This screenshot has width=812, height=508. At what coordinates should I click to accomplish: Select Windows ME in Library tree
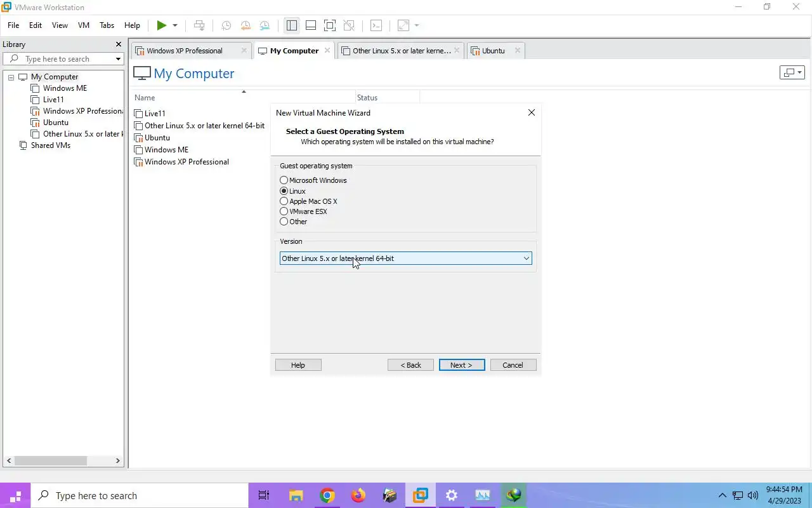point(65,88)
